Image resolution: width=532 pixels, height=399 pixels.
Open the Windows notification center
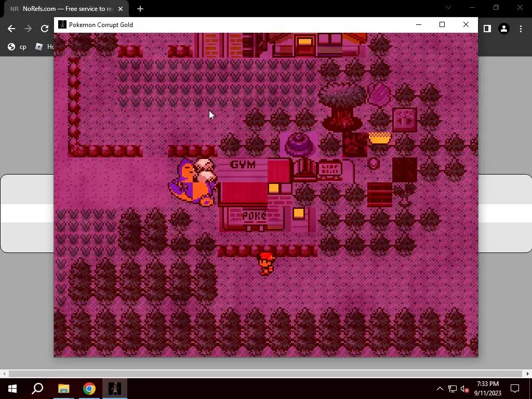click(515, 389)
